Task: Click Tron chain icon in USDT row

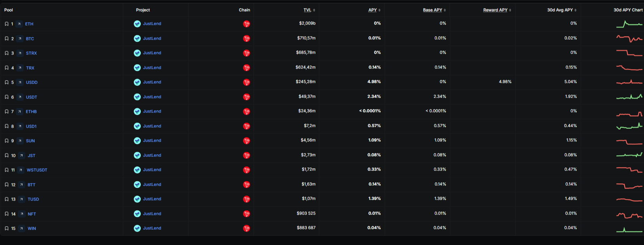Action: pos(247,97)
